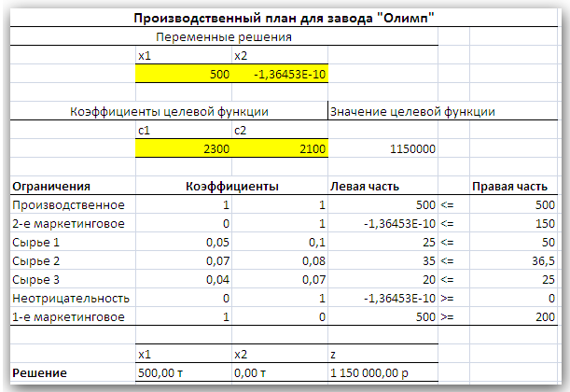Click the 'Переменные решения' header cell
This screenshot has width=570, height=392.
pos(224,36)
